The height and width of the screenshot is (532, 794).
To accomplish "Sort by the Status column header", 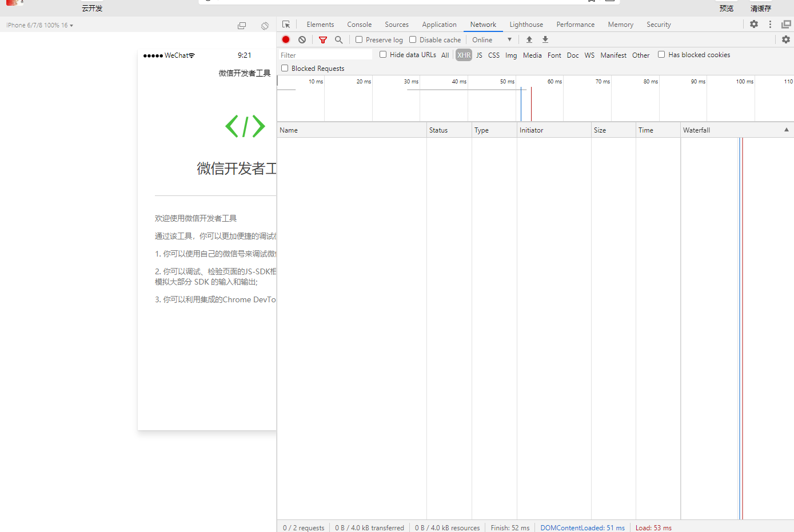I will point(449,130).
